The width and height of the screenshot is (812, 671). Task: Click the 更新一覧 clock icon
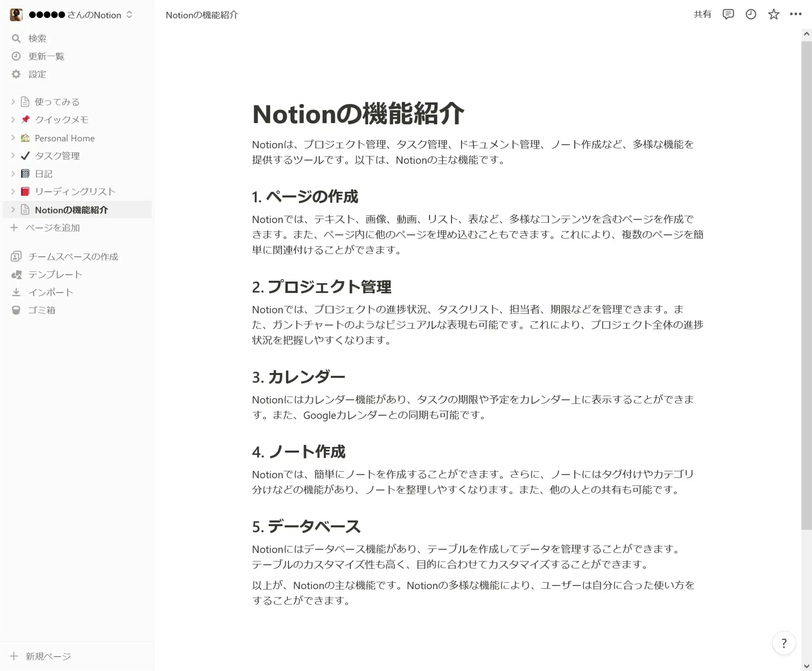coord(16,56)
